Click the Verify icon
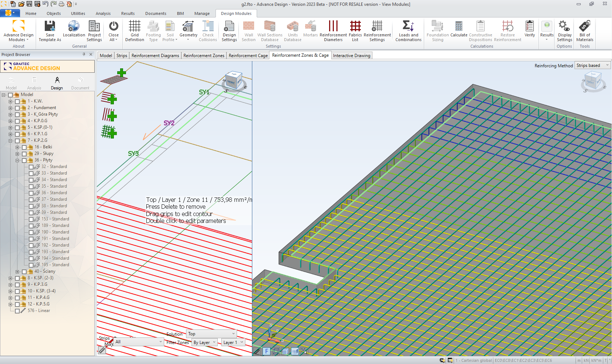The height and width of the screenshot is (364, 612). pyautogui.click(x=530, y=26)
